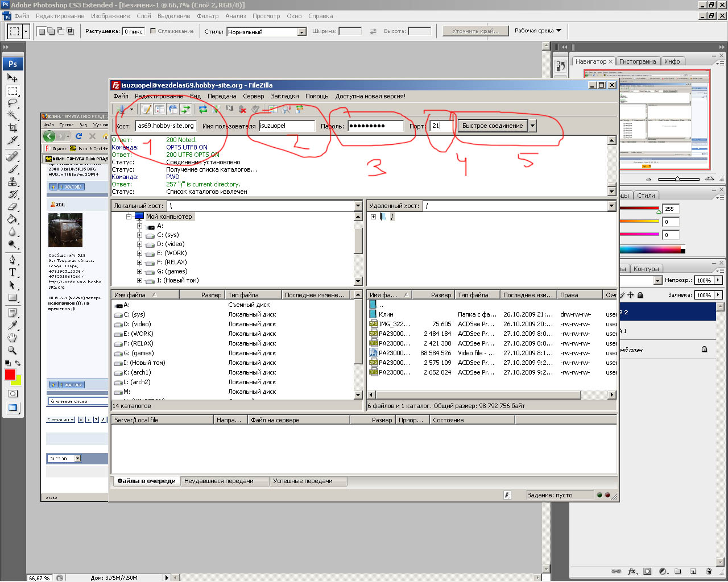
Task: Select the Pen tool
Action: click(x=13, y=260)
